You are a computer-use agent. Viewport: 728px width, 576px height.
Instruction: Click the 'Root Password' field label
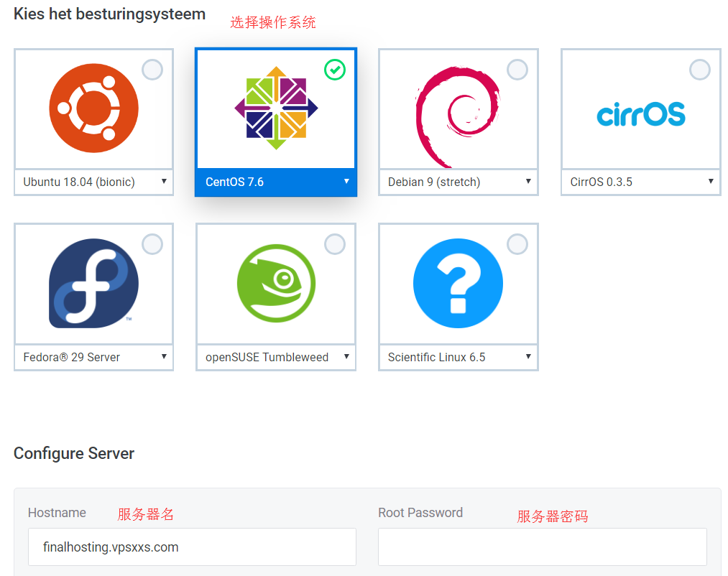click(x=420, y=512)
